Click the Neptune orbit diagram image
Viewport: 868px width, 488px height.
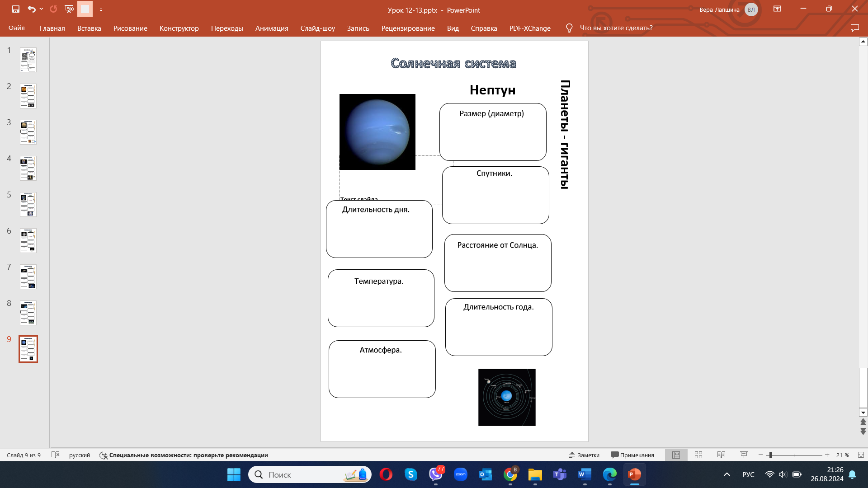pyautogui.click(x=507, y=397)
